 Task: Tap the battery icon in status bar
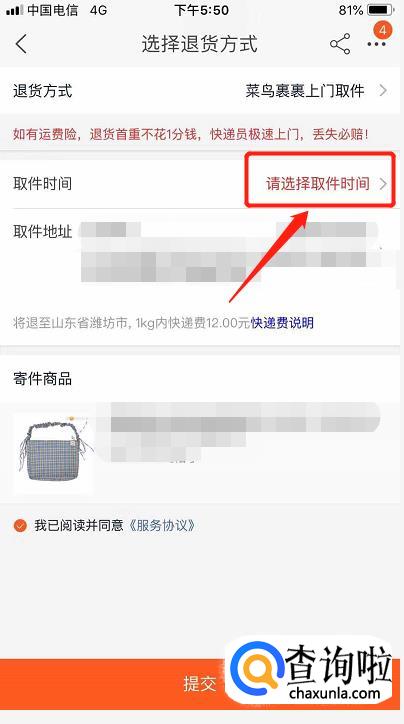click(380, 10)
